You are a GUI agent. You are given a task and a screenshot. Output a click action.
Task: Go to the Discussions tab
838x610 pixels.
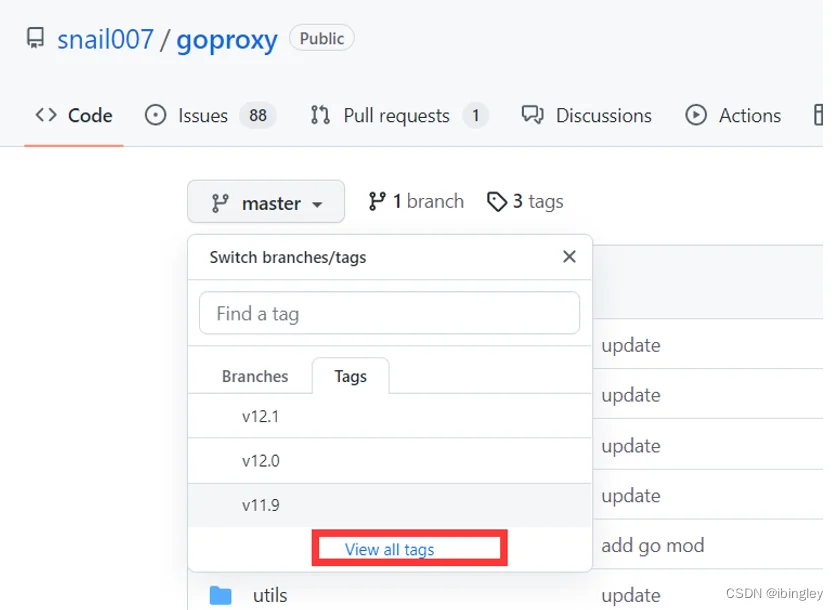[586, 115]
